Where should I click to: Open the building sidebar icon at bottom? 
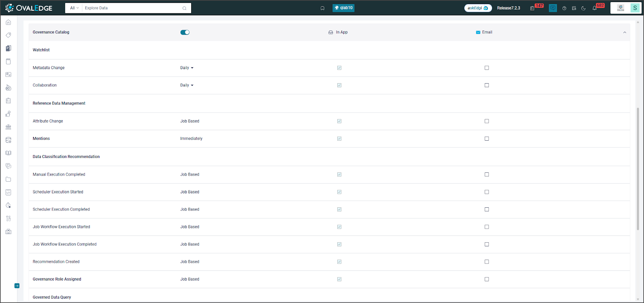click(x=8, y=231)
